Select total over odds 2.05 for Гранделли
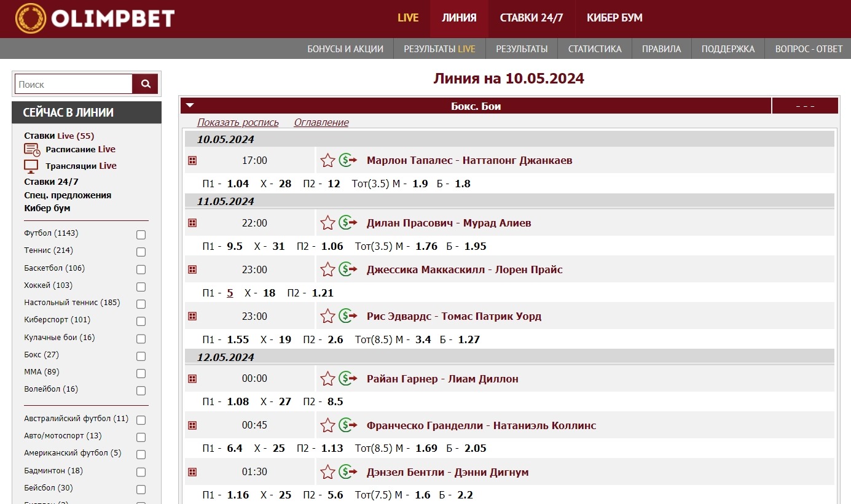The image size is (851, 504). [x=475, y=448]
